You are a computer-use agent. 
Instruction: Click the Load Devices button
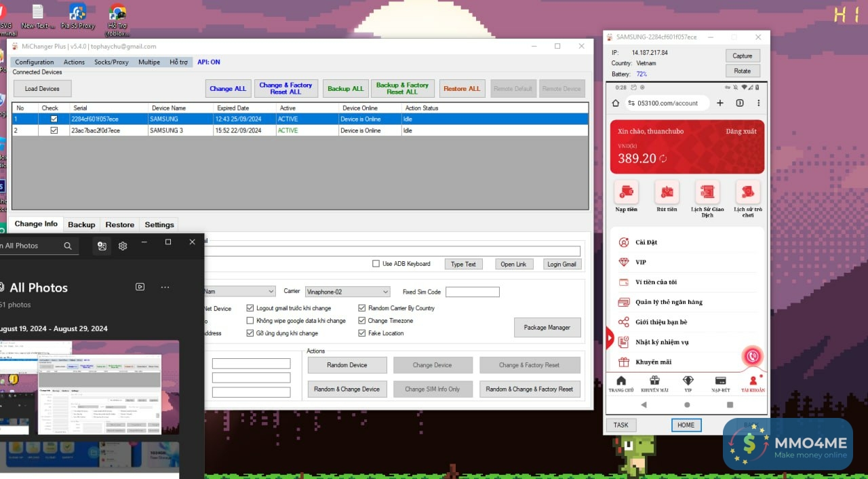point(42,89)
